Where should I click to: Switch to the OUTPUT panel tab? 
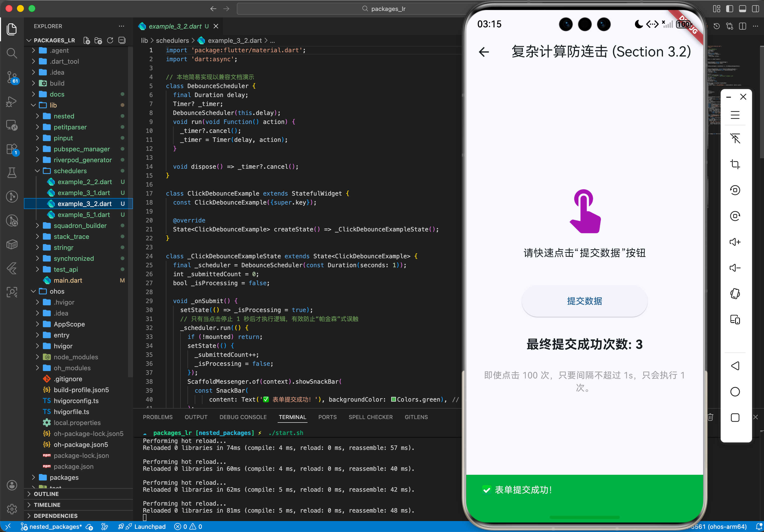196,417
